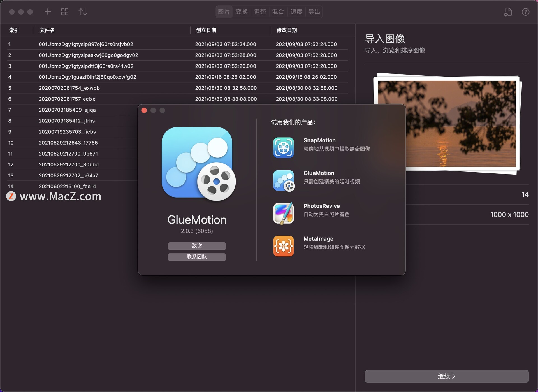
Task: Click the version text 2.0.3 (6058)
Action: 197,231
